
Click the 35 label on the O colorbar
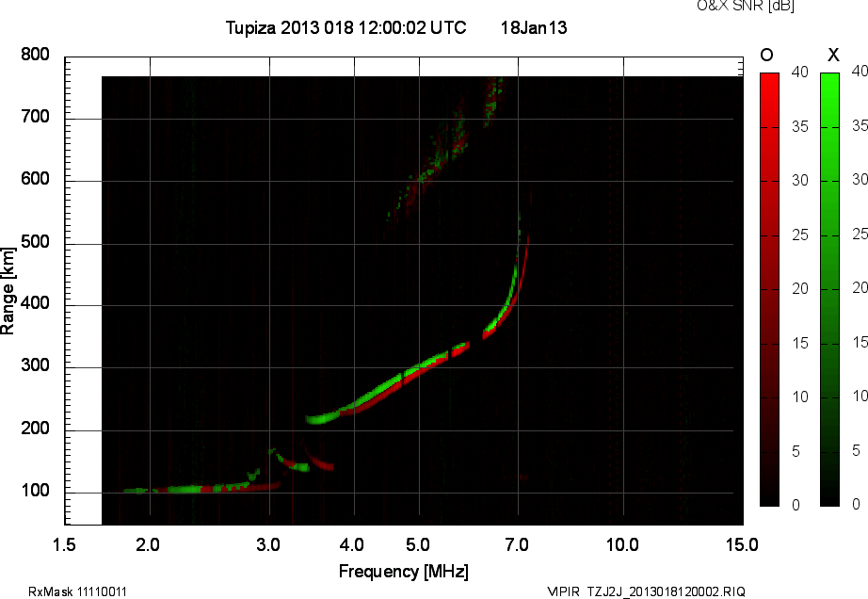[x=799, y=127]
